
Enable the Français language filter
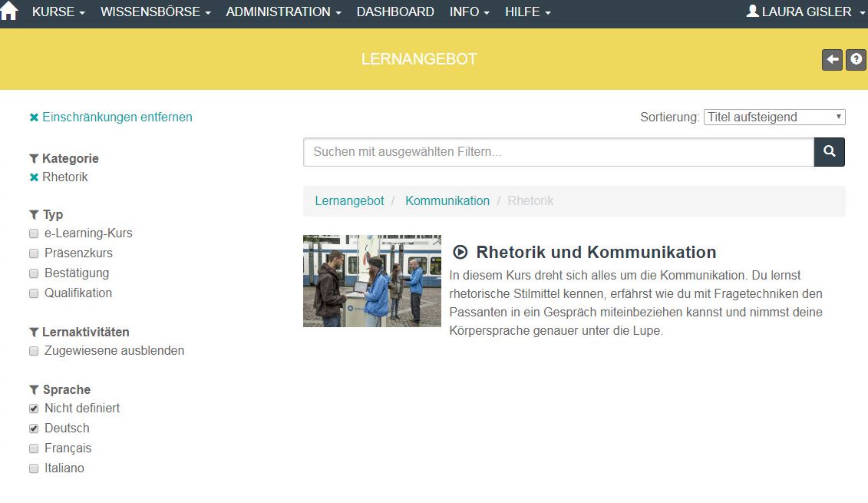(34, 448)
